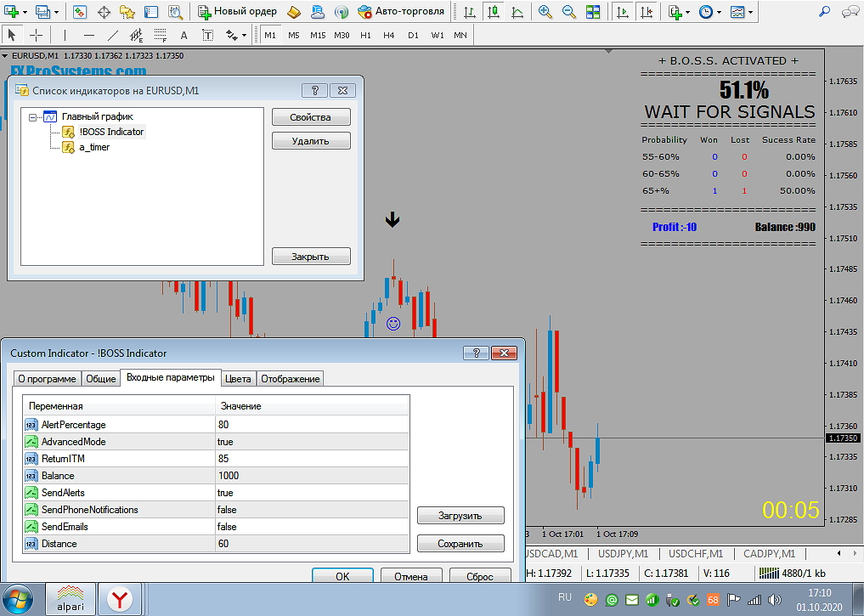
Task: Open the periodicity clock dropdown arrow
Action: pyautogui.click(x=719, y=12)
